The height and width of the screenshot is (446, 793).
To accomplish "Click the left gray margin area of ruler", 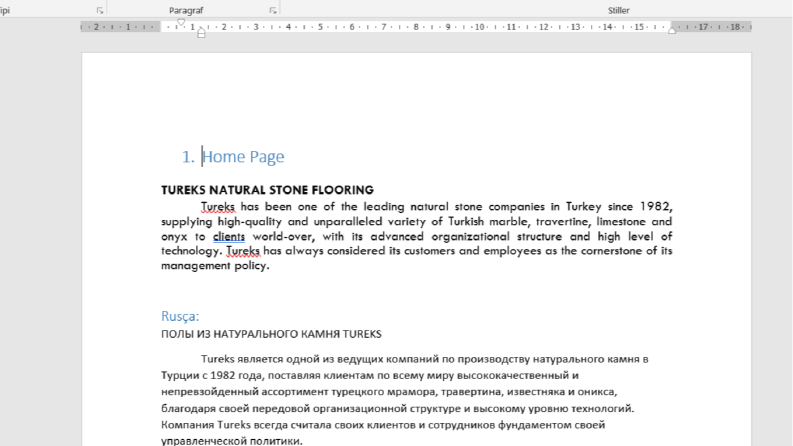I will pos(120,27).
